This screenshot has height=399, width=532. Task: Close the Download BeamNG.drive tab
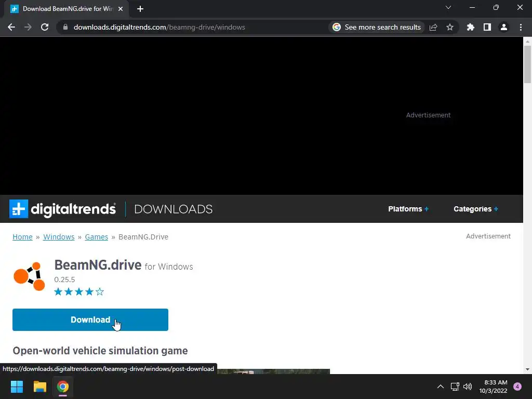[x=121, y=9]
